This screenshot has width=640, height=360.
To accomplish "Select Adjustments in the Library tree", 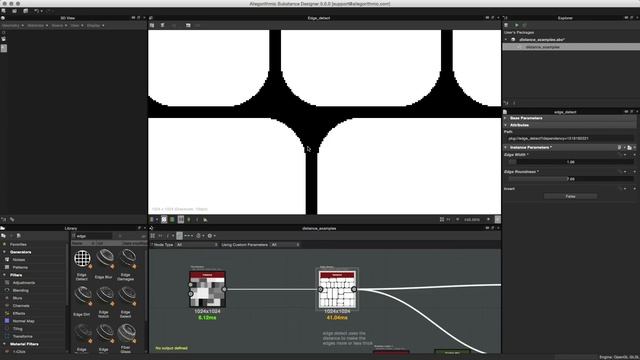I will click(x=24, y=283).
